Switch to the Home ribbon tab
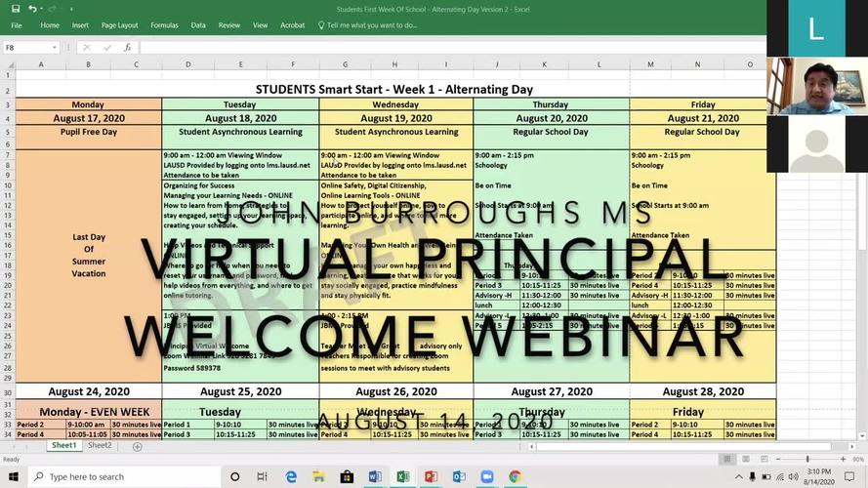The image size is (868, 488). (49, 25)
